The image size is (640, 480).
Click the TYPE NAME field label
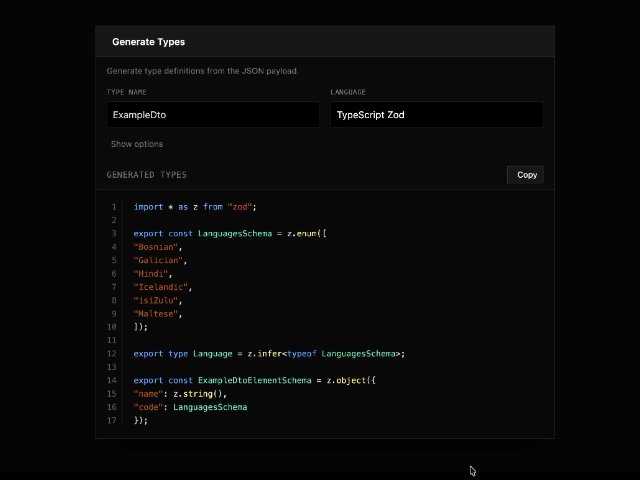click(127, 92)
